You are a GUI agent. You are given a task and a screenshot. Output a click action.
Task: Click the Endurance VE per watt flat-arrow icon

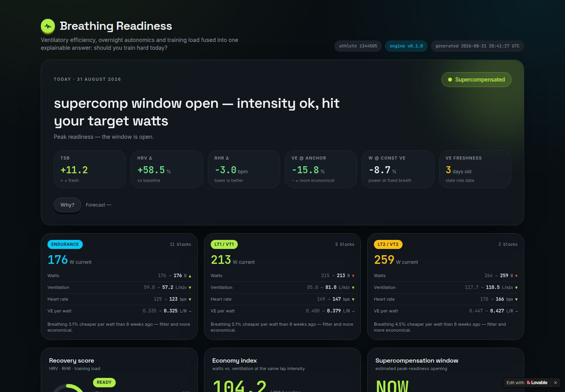point(190,311)
